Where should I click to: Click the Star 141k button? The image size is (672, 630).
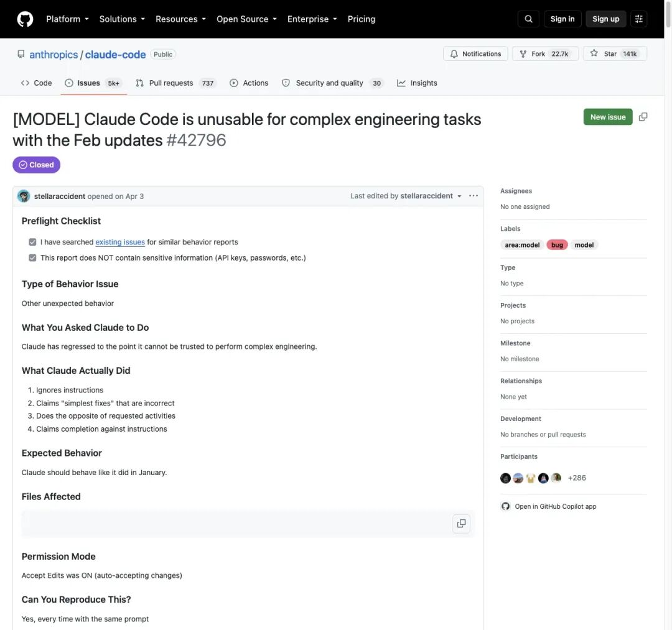[615, 53]
